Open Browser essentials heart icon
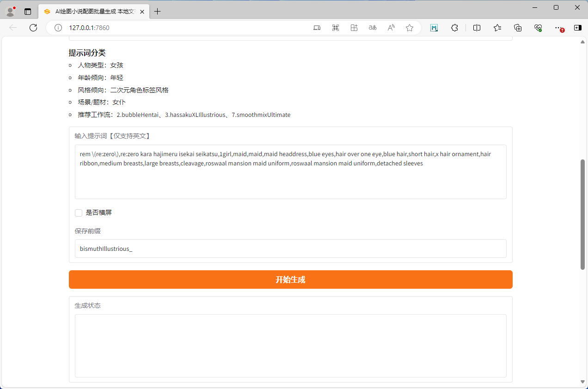Image resolution: width=588 pixels, height=389 pixels. point(538,28)
